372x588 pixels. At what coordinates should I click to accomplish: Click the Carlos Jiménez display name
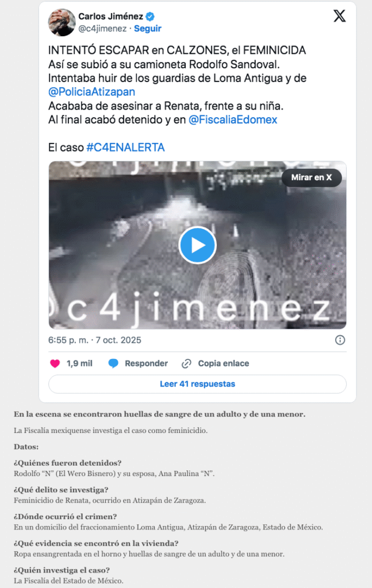(x=111, y=17)
